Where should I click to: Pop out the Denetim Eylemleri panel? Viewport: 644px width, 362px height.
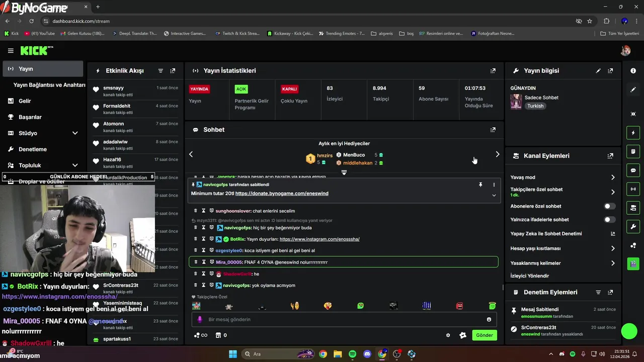(x=610, y=292)
